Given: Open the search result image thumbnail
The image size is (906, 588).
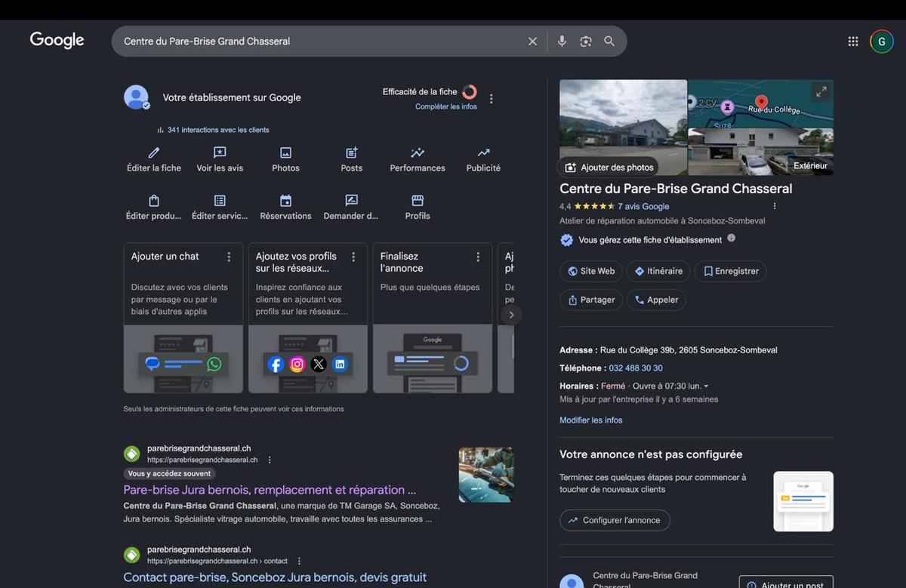Looking at the screenshot, I should point(486,475).
